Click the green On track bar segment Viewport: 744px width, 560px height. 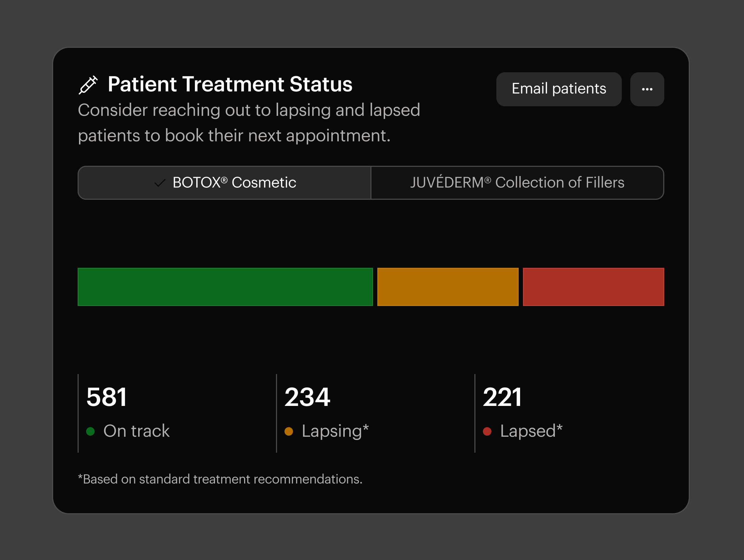pos(225,287)
